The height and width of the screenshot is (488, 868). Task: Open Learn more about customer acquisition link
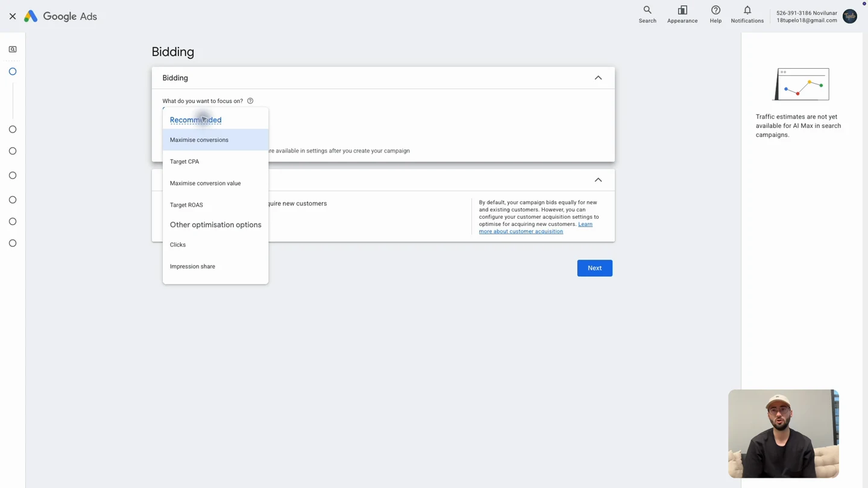[x=535, y=228]
